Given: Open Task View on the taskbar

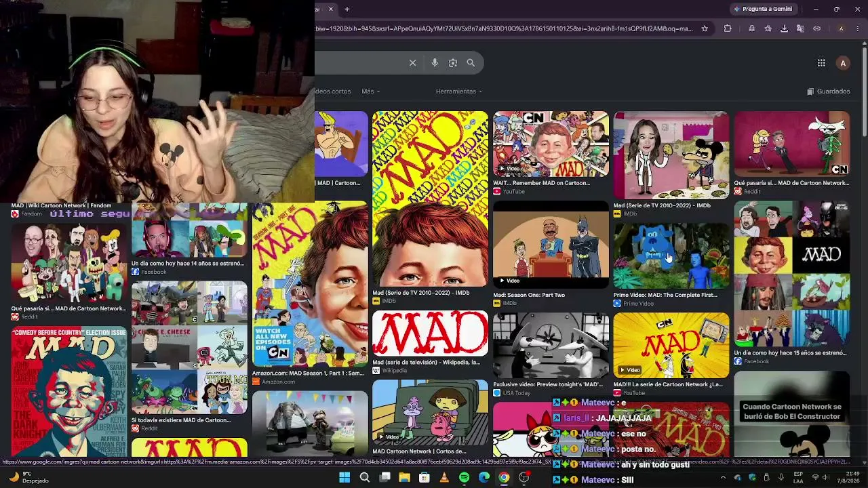Looking at the screenshot, I should coord(384,478).
